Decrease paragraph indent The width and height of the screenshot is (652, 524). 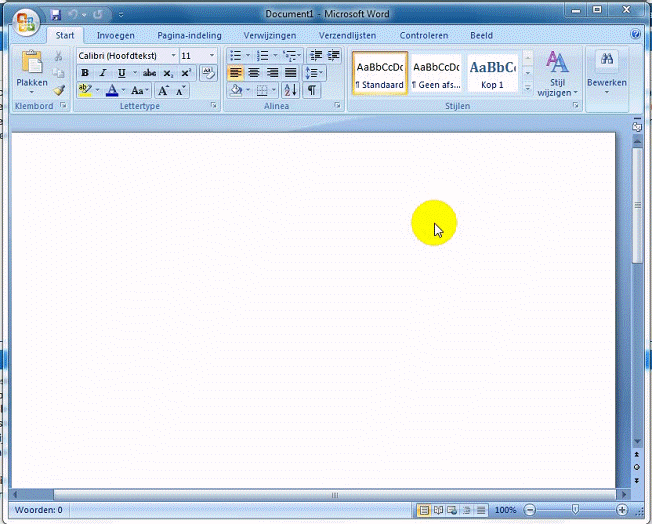316,55
